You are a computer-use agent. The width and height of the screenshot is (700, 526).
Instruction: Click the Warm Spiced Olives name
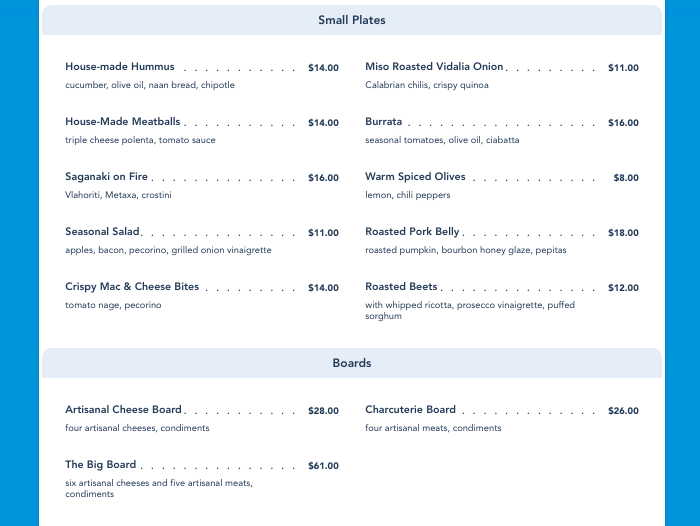tap(415, 177)
